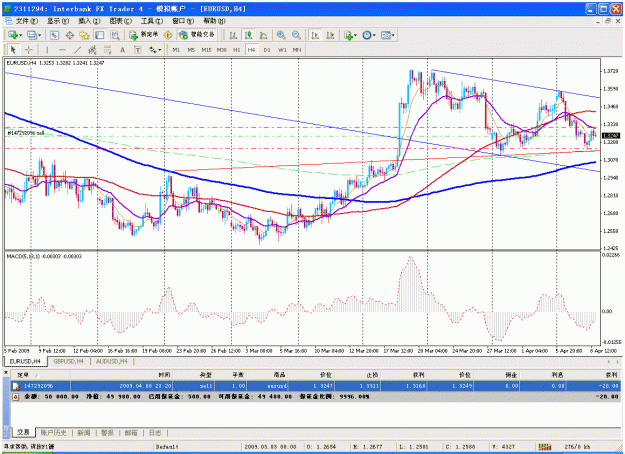This screenshot has height=454, width=625.
Task: Click the #147292096 sell line label on chart
Action: coord(26,133)
